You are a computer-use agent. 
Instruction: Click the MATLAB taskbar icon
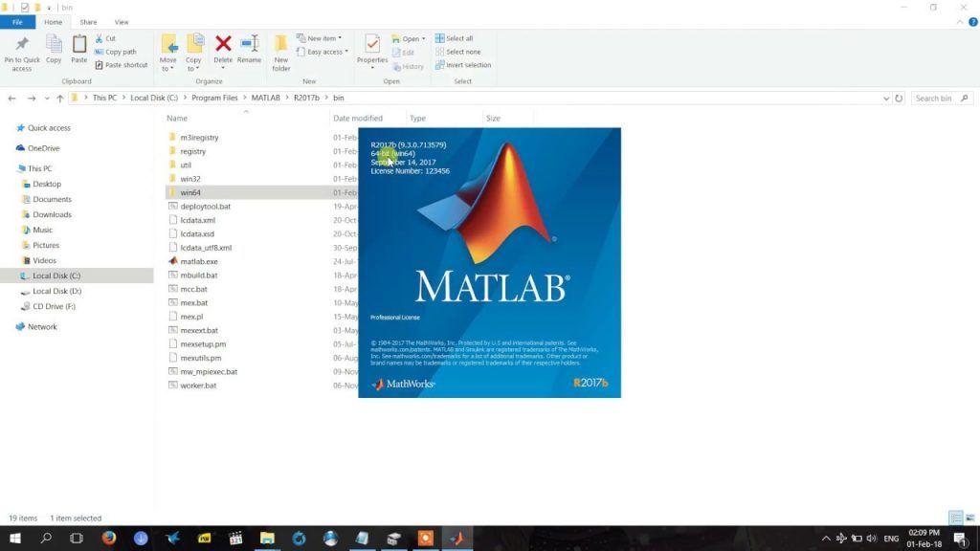(x=457, y=538)
